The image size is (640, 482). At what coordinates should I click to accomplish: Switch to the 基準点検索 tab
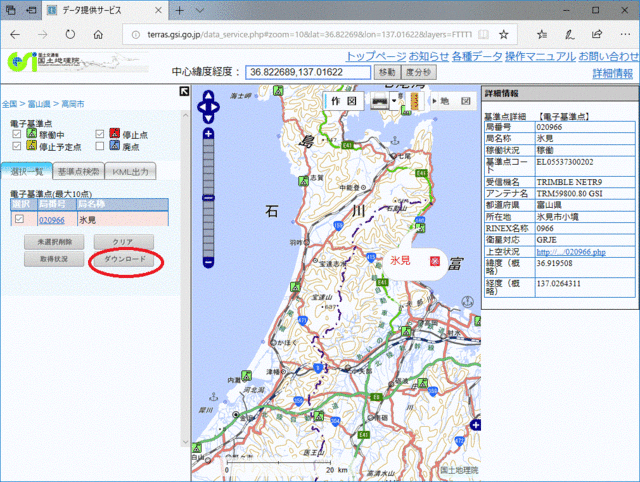point(78,171)
